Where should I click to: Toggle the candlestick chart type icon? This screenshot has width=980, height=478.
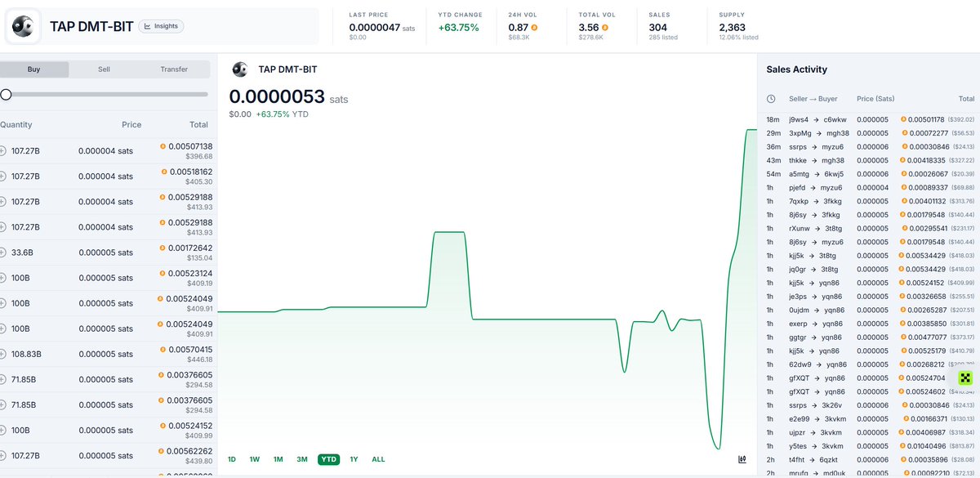742,459
